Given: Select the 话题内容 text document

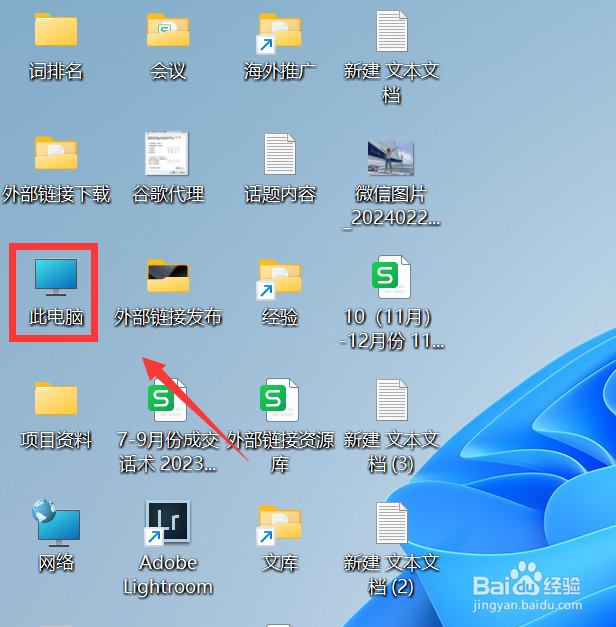Looking at the screenshot, I should [280, 154].
